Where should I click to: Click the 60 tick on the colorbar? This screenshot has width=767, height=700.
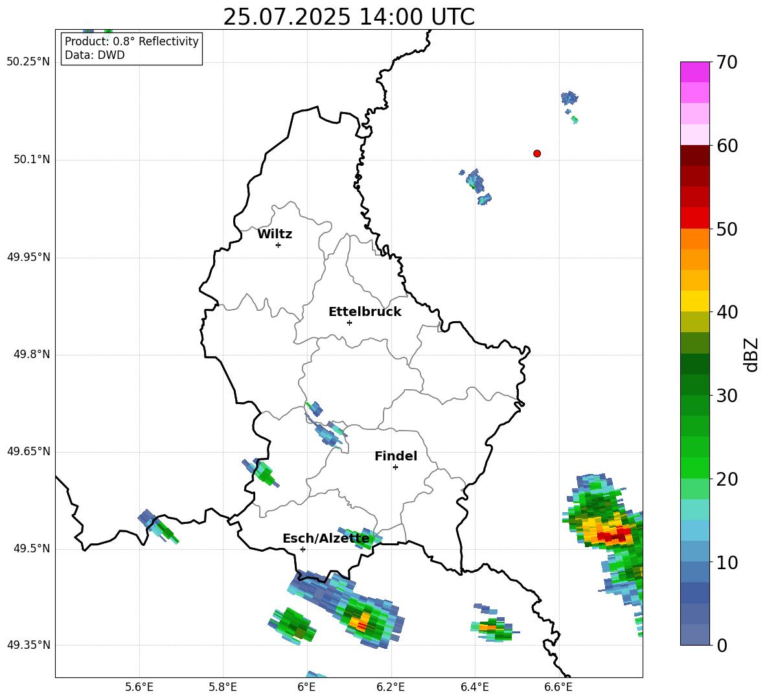point(727,146)
